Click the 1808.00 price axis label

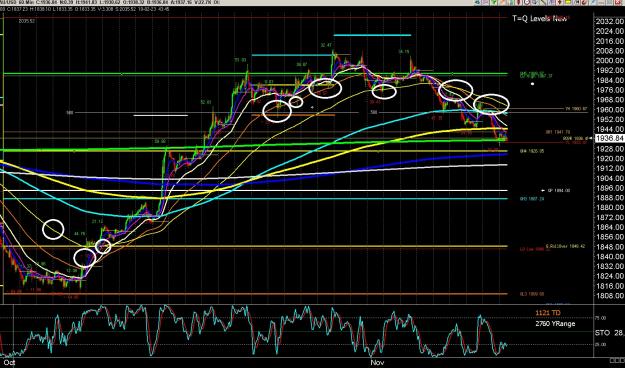pyautogui.click(x=609, y=295)
